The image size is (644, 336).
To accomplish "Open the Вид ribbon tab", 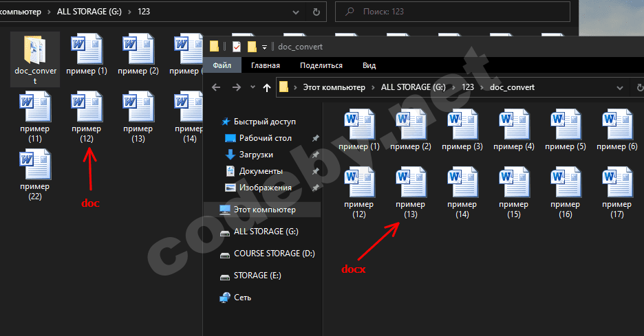I will (x=369, y=65).
